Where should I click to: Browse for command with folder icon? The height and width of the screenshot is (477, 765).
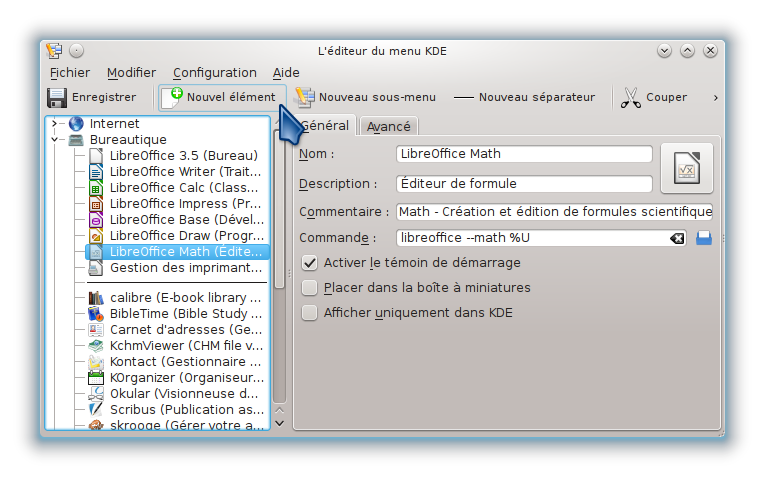[704, 238]
